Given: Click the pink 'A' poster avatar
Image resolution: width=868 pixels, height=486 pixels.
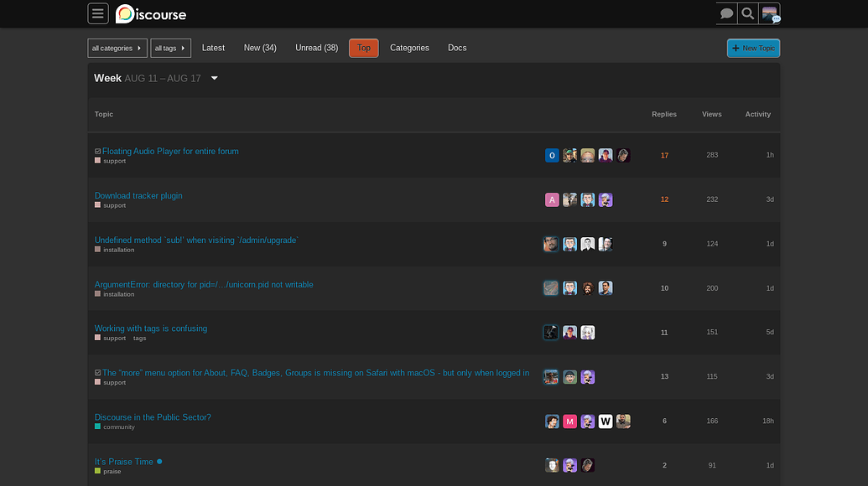Looking at the screenshot, I should [552, 199].
